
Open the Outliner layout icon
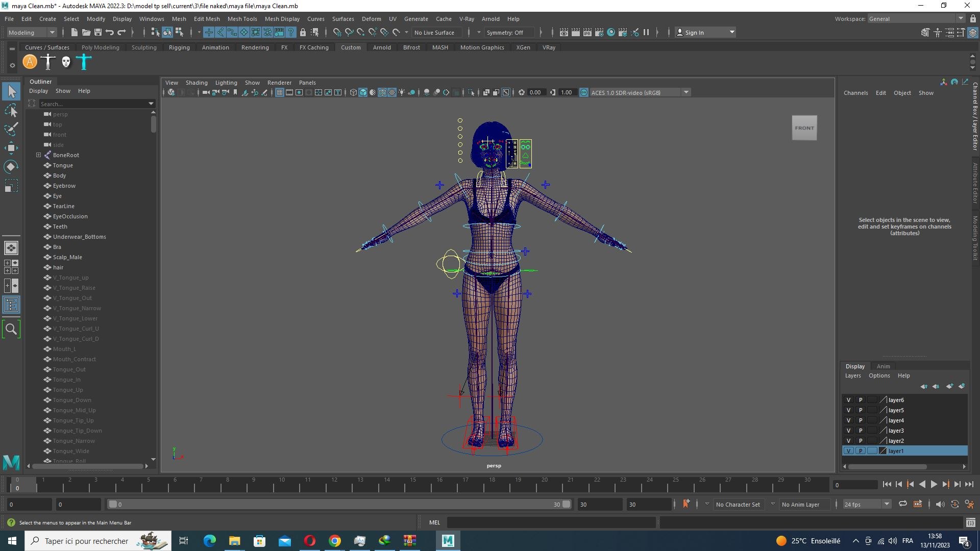pos(11,305)
